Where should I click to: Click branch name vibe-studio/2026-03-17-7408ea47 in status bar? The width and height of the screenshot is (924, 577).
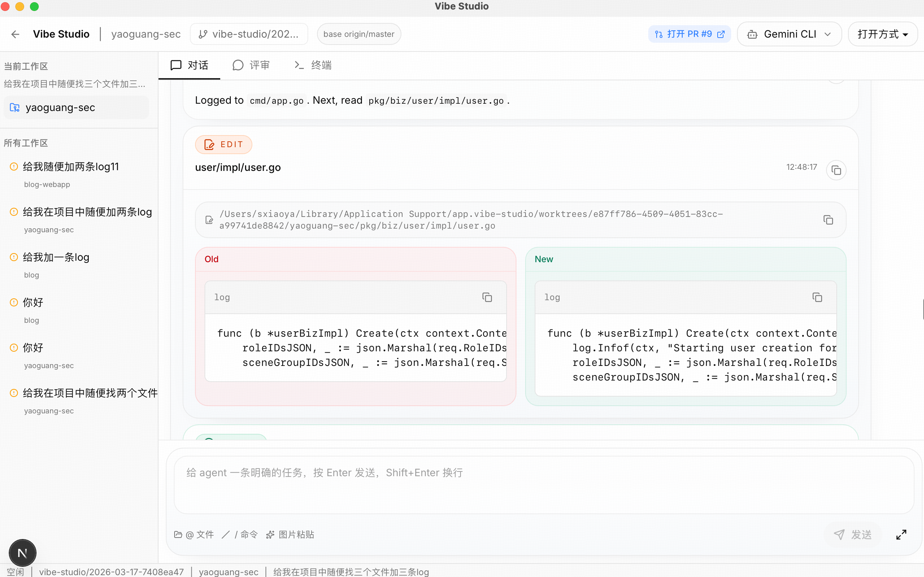click(x=111, y=572)
